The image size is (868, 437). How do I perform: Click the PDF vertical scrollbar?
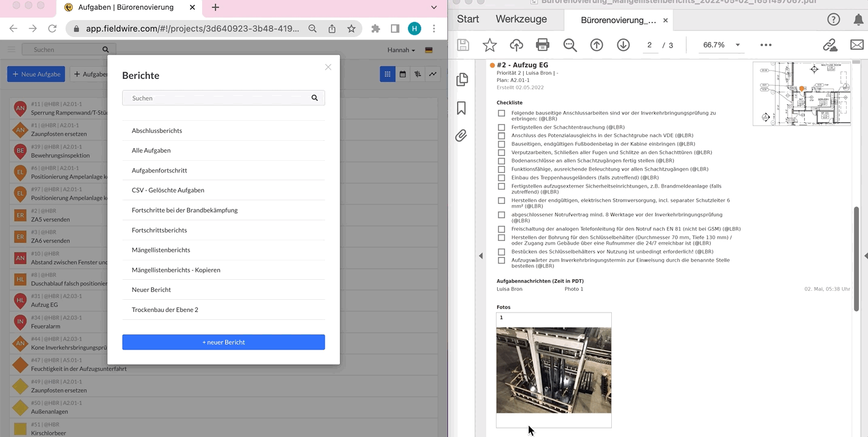[x=856, y=258]
